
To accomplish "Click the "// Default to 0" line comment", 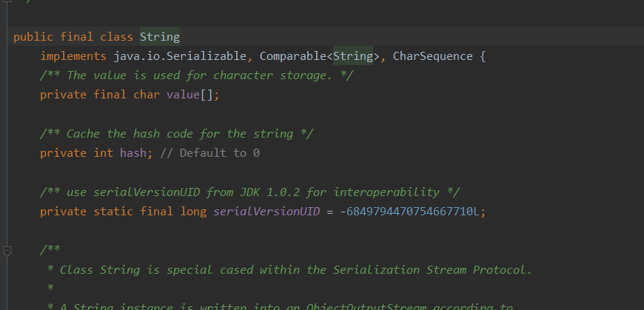I will tap(210, 153).
